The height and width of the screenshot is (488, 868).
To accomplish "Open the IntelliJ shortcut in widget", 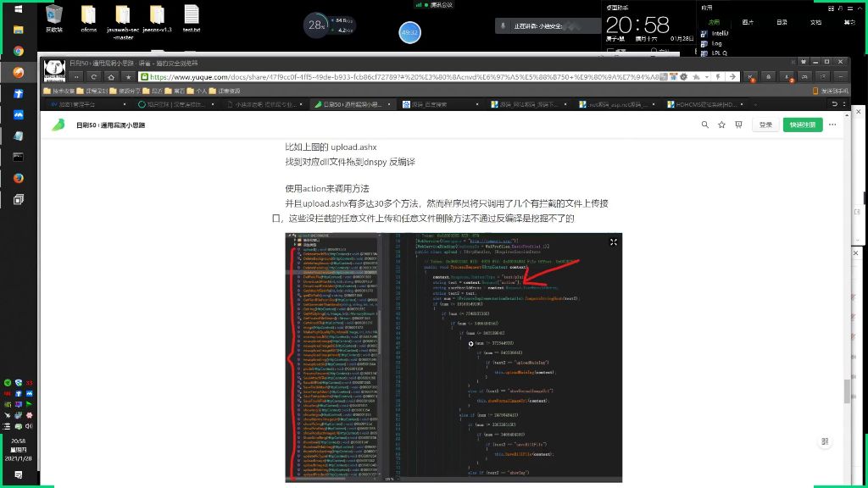I will tap(715, 33).
